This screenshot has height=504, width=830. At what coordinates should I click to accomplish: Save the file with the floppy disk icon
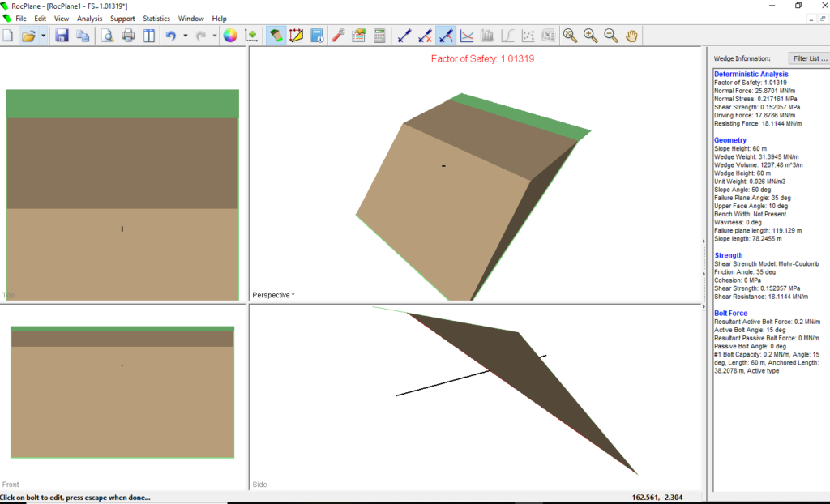coord(62,36)
